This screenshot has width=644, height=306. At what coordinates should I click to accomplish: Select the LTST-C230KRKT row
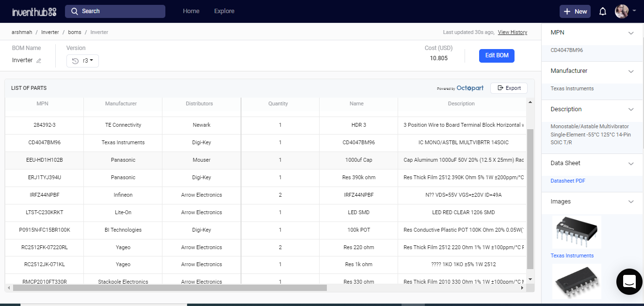tap(266, 213)
